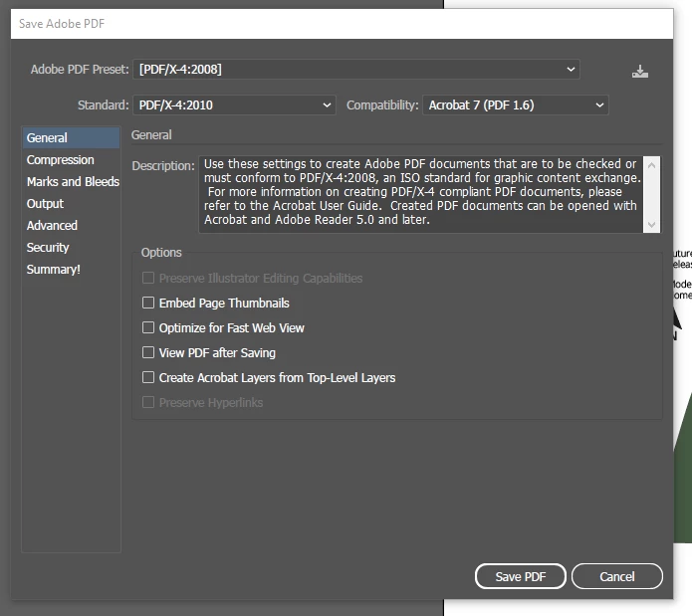Select the General category

pos(71,137)
